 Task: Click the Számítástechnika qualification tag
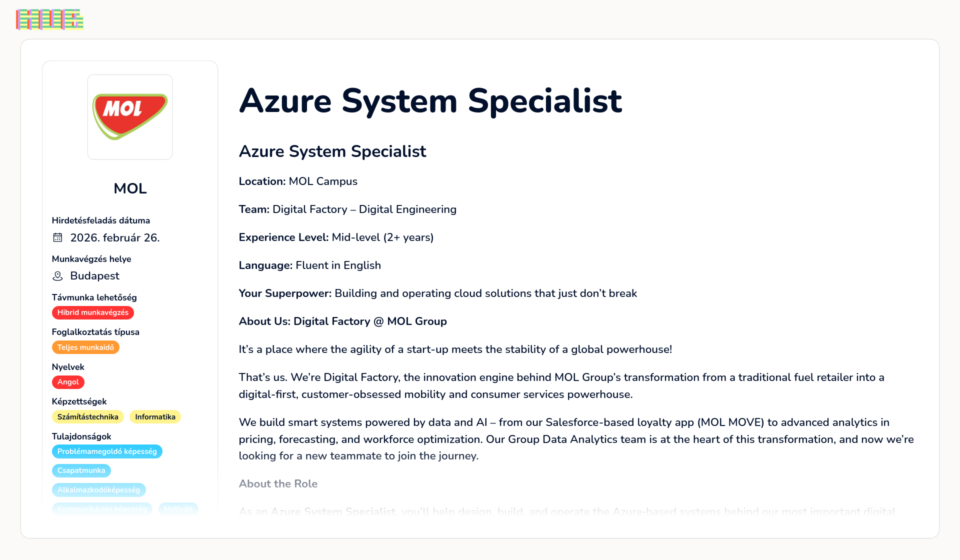click(x=88, y=417)
